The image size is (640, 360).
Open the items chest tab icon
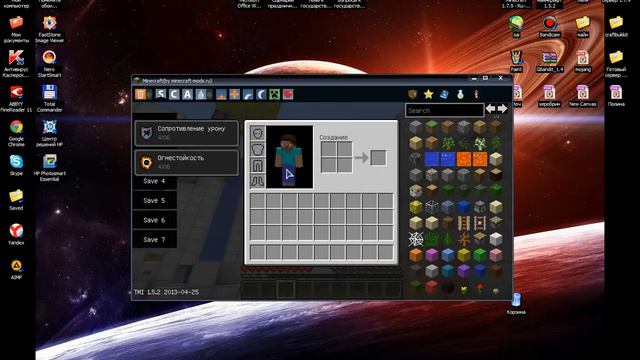[x=412, y=94]
